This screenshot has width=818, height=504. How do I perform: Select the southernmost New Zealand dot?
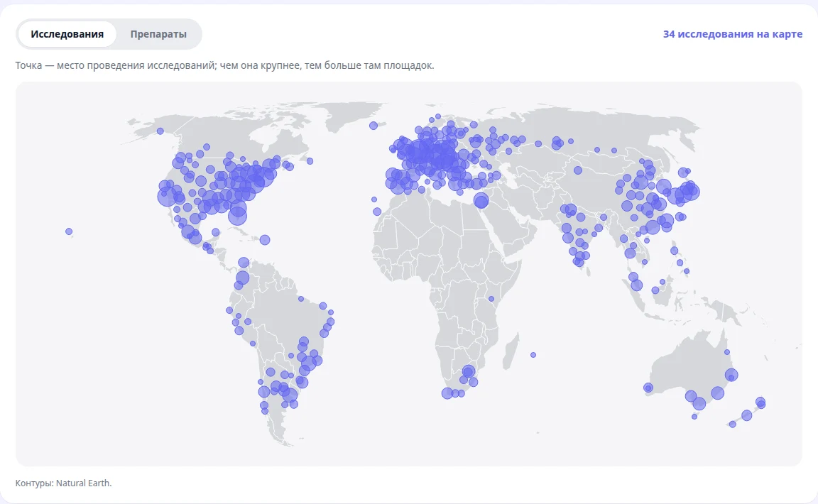tap(733, 424)
